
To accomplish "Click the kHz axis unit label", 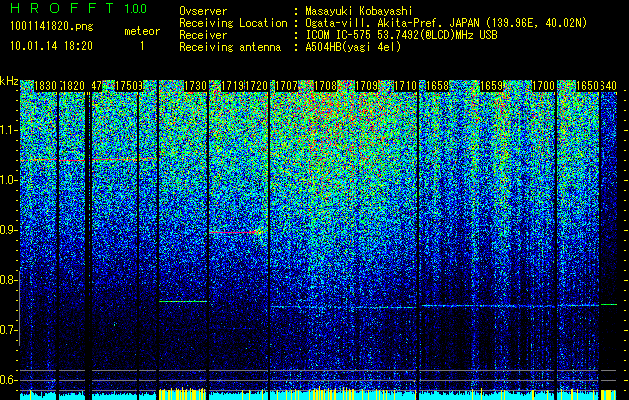I will [x=9, y=81].
